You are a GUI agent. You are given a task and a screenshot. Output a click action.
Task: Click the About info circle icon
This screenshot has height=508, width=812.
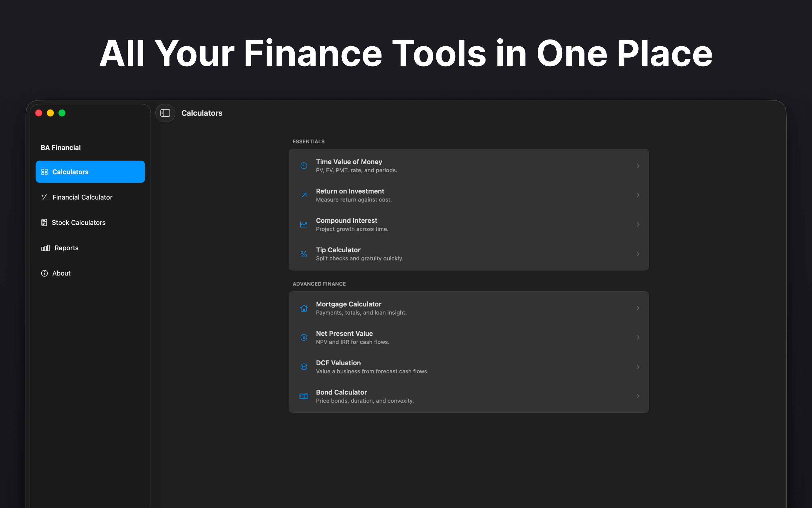pyautogui.click(x=44, y=273)
